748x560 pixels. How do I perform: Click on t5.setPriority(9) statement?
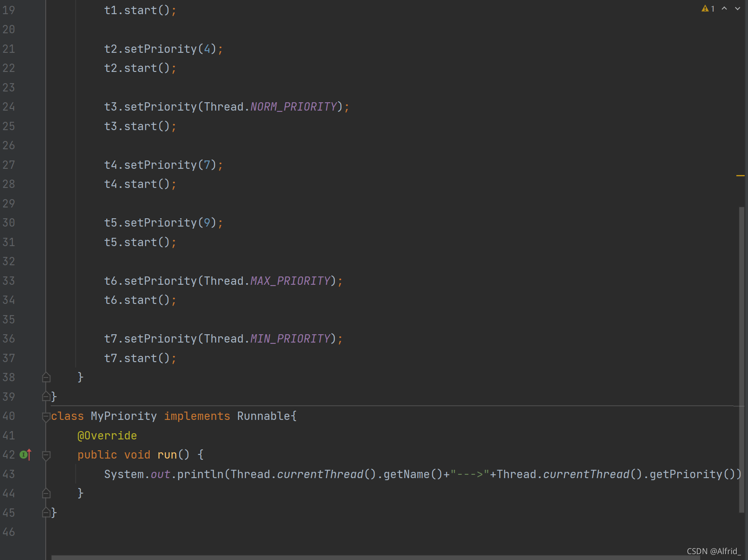pyautogui.click(x=163, y=223)
